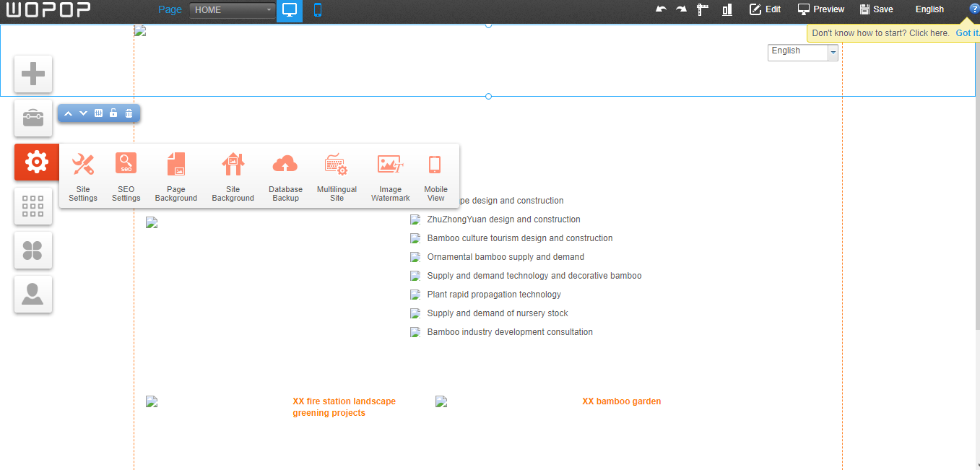The image size is (980, 470).
Task: Open the user account sidebar button
Action: tap(33, 295)
